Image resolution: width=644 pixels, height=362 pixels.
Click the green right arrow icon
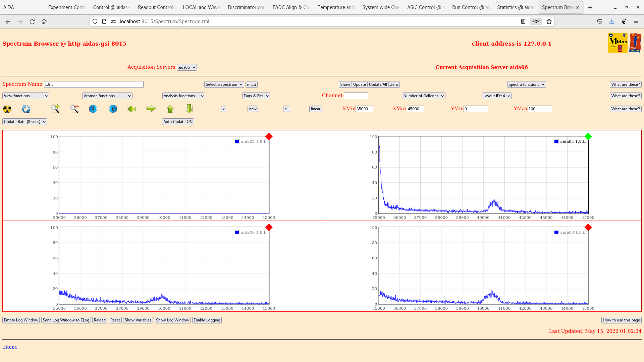151,109
